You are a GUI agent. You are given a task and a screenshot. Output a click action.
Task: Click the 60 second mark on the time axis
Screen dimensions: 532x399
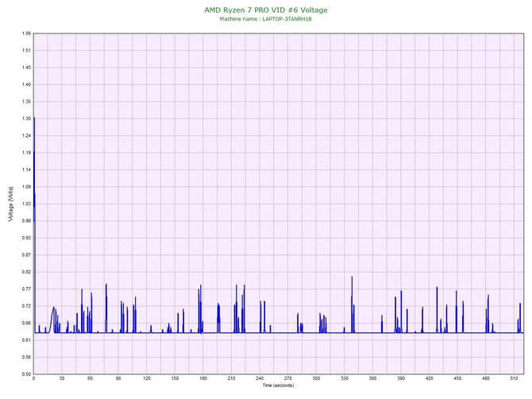(x=90, y=379)
